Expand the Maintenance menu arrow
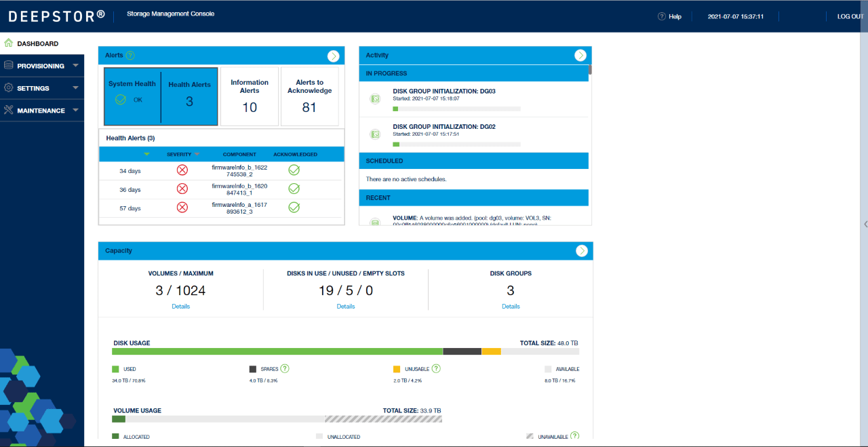868x447 pixels. click(75, 111)
